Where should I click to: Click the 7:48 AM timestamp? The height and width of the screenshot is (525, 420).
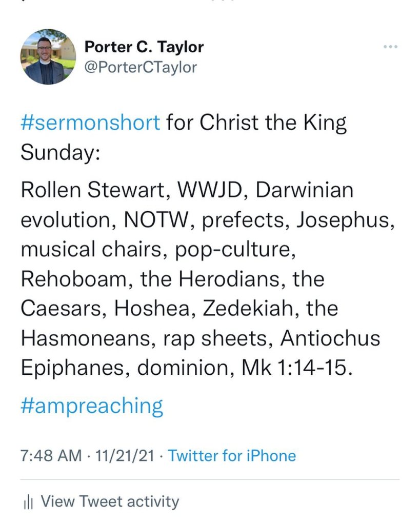[51, 455]
